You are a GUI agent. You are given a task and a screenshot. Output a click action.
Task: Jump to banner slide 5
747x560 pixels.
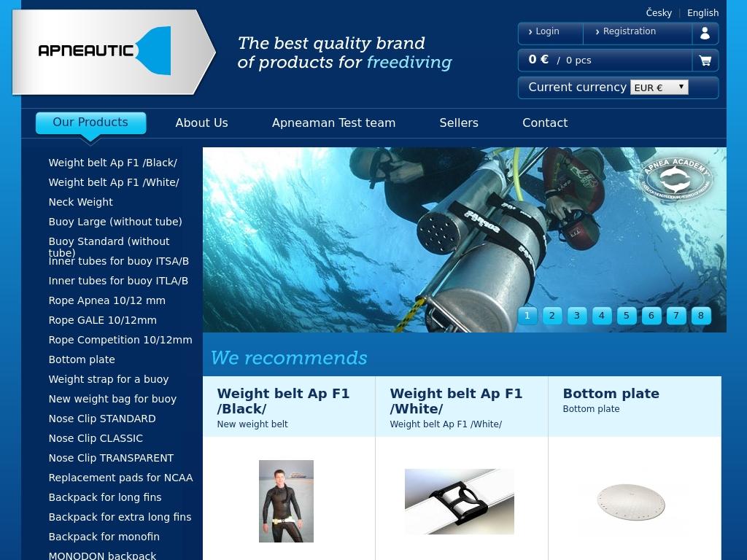pyautogui.click(x=626, y=316)
